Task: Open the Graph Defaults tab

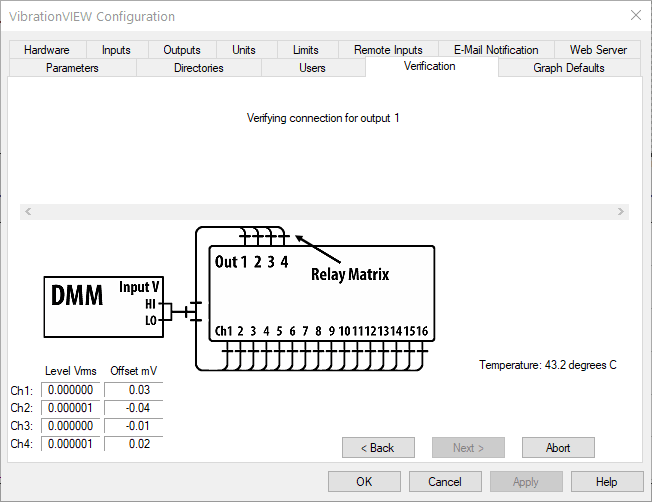Action: [x=569, y=68]
